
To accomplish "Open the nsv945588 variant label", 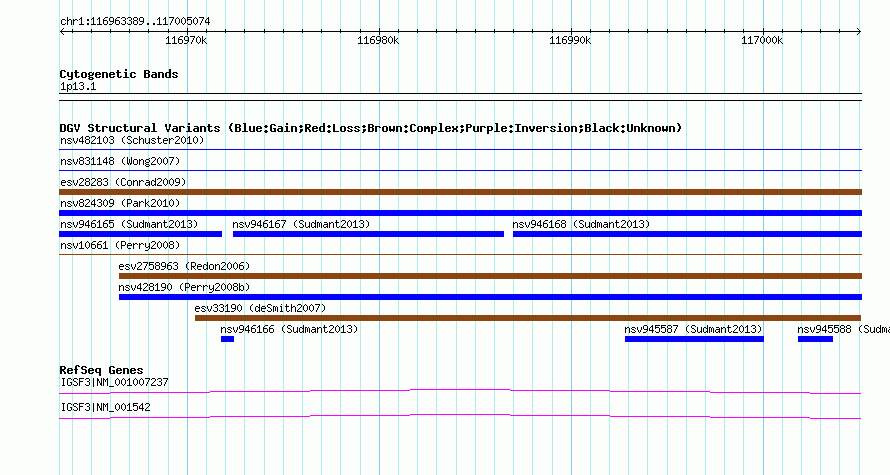I will tap(843, 329).
